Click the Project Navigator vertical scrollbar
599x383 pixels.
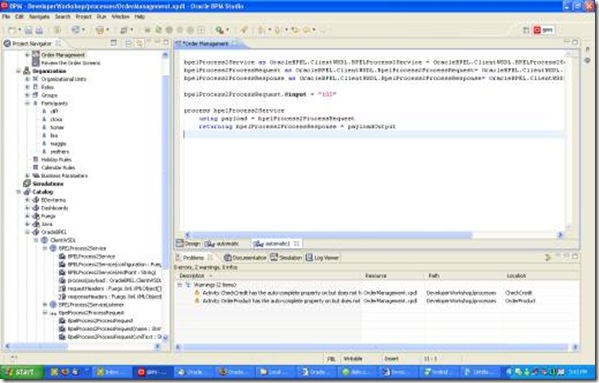[x=165, y=197]
